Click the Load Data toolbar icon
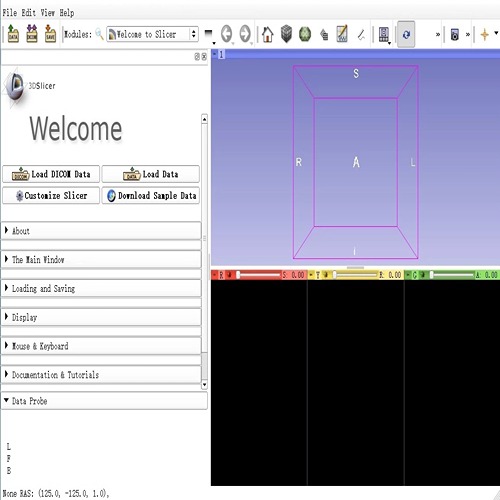Screen dimensions: 500x500 tap(13, 34)
